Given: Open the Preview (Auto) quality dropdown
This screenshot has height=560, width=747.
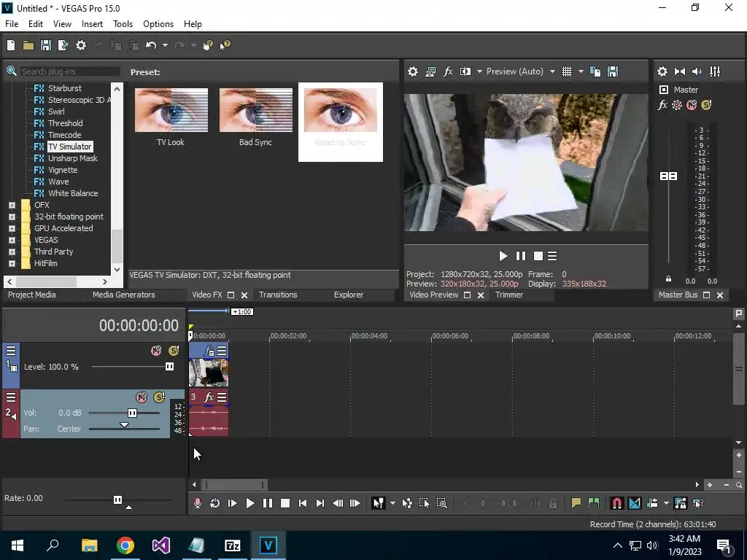Looking at the screenshot, I should 520,71.
